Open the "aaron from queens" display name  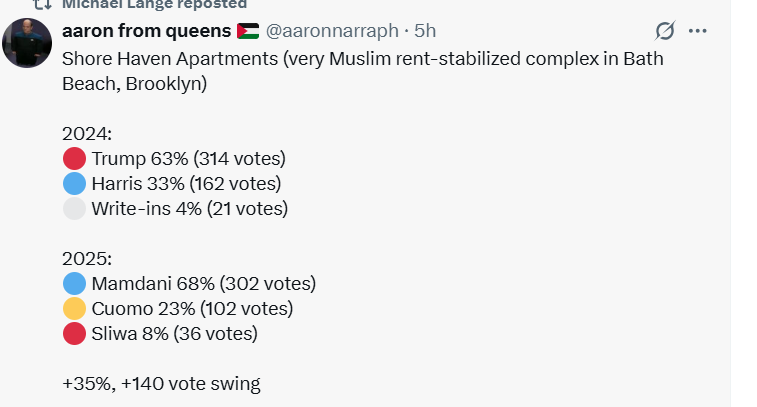pos(146,31)
